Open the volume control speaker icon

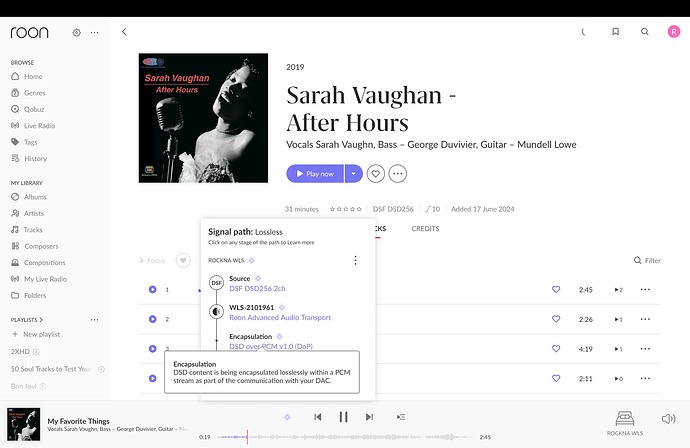click(x=668, y=419)
